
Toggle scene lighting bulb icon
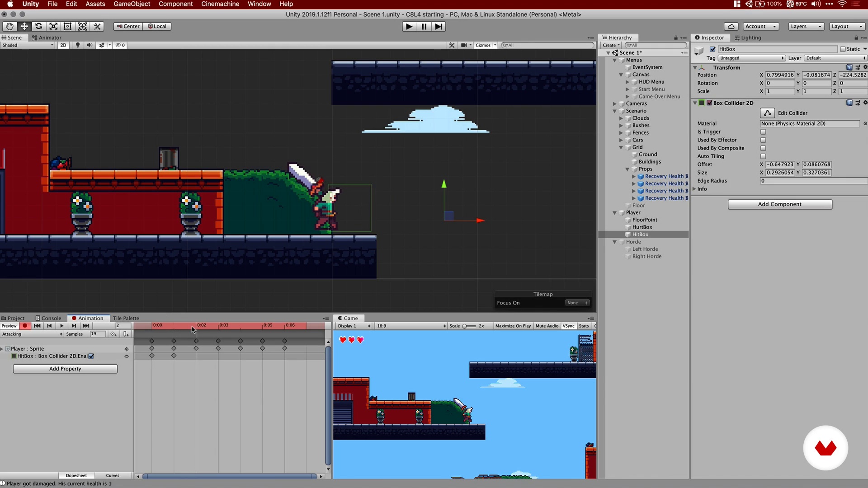78,45
